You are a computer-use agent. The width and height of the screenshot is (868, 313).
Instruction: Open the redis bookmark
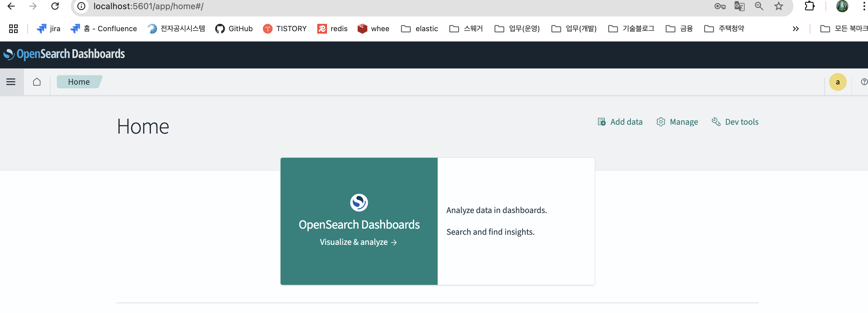[332, 29]
